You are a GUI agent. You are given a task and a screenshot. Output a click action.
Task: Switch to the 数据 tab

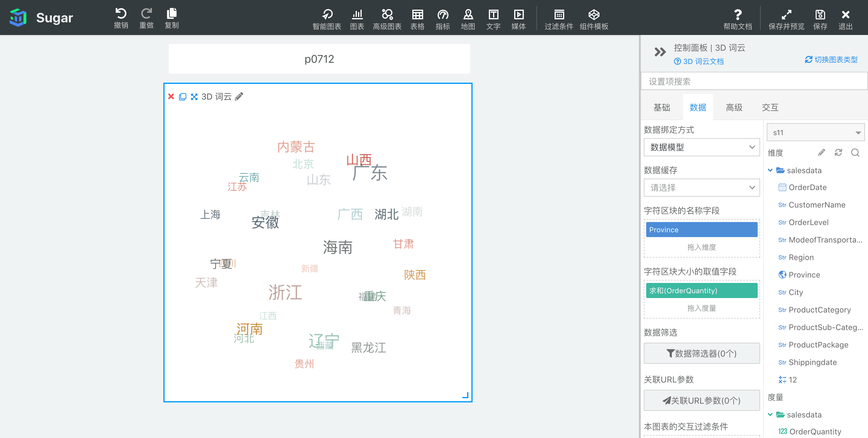(x=698, y=107)
